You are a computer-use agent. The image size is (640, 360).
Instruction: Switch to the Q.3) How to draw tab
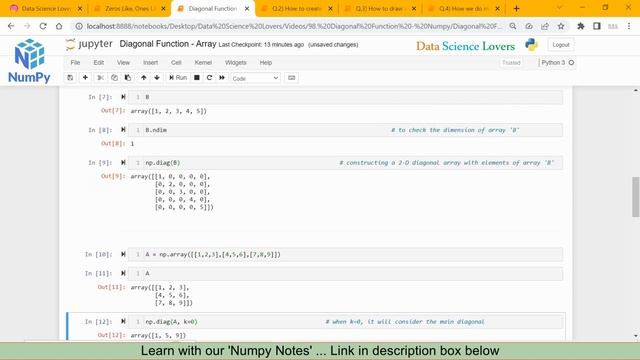click(380, 9)
